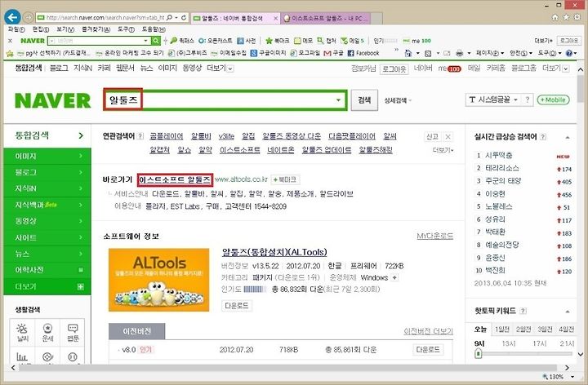
Task: Collapse the 실시간 급상승 검색어 panel
Action: (568, 138)
